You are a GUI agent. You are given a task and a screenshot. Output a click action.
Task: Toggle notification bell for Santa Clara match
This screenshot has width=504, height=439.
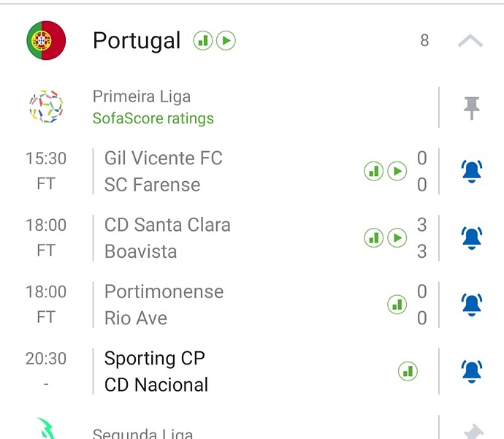(472, 238)
